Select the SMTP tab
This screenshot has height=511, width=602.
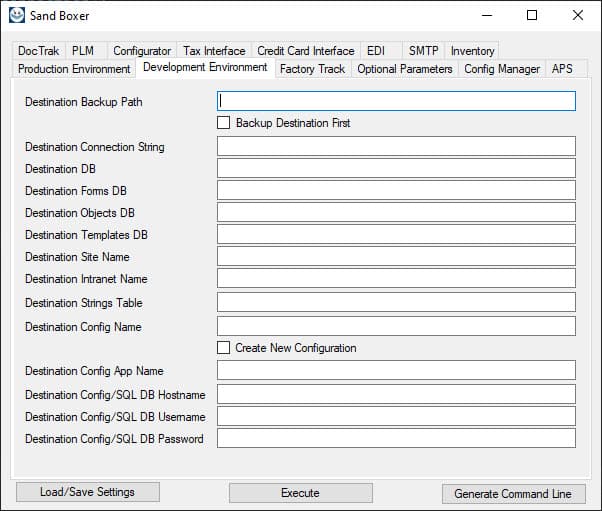tap(423, 51)
